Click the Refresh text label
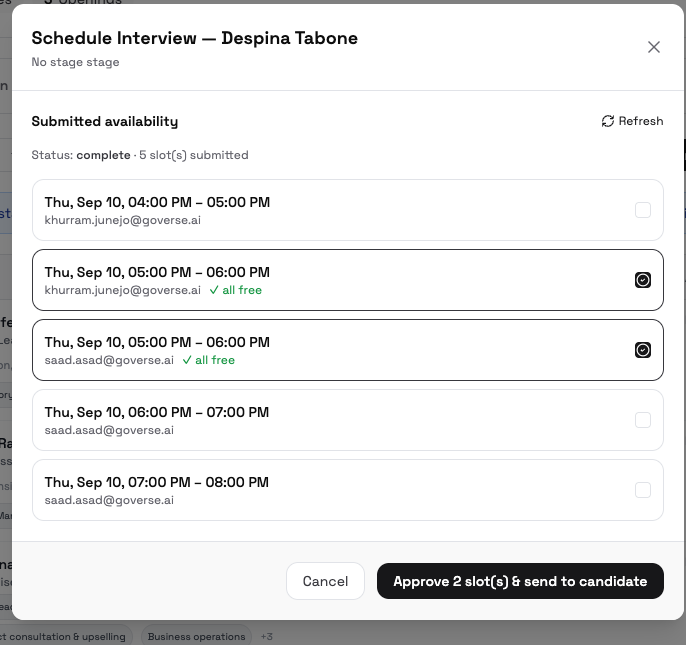The height and width of the screenshot is (645, 686). tap(640, 121)
